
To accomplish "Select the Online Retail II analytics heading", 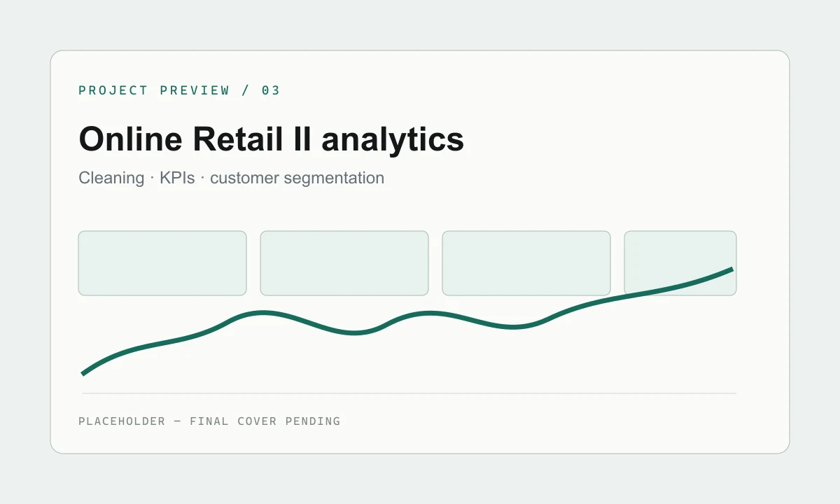I will pyautogui.click(x=272, y=139).
